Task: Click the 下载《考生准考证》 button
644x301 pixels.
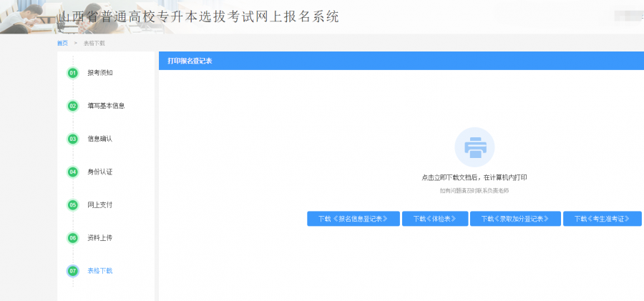Action: coord(602,219)
